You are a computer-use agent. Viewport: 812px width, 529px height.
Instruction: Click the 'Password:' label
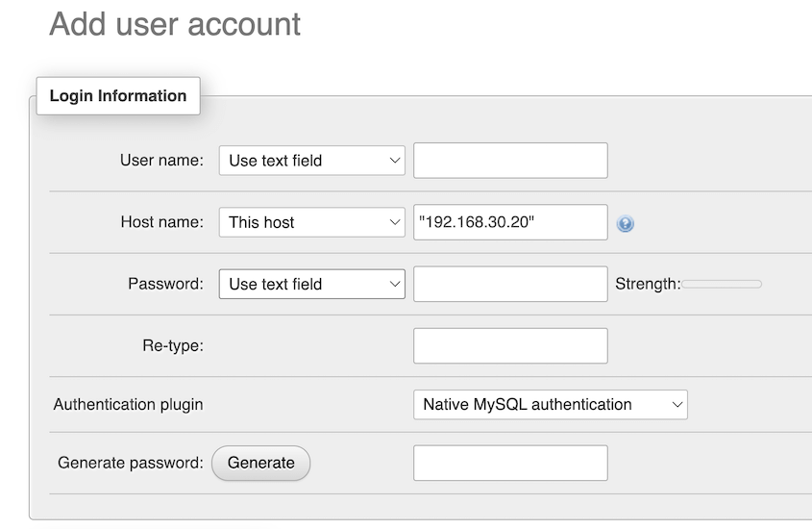point(165,284)
